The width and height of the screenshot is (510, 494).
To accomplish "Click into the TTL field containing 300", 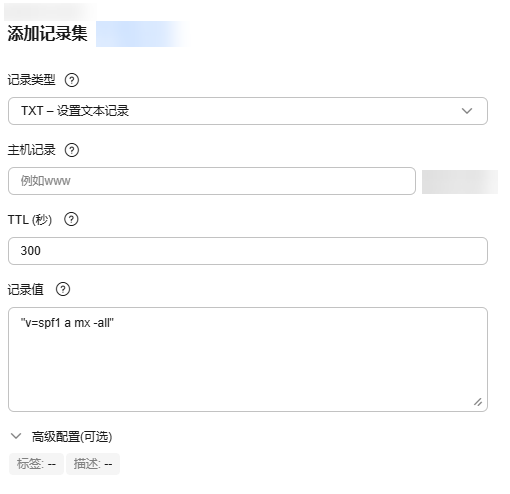I will [248, 251].
